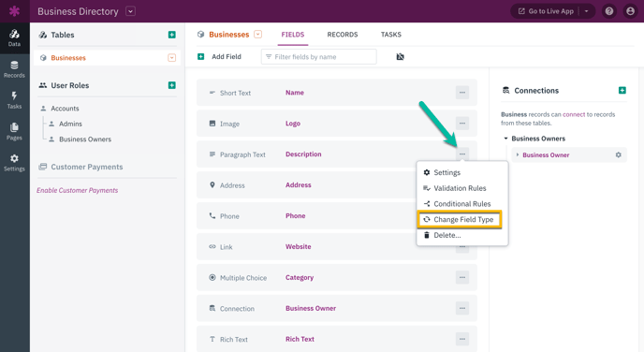
Task: Open the Go to Live App dropdown arrow
Action: point(587,11)
